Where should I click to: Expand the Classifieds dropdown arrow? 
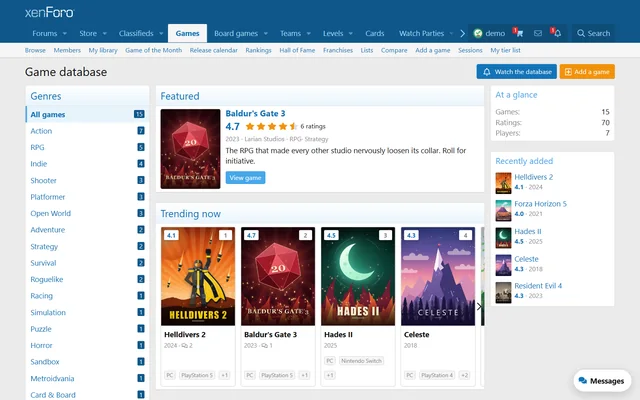point(161,33)
